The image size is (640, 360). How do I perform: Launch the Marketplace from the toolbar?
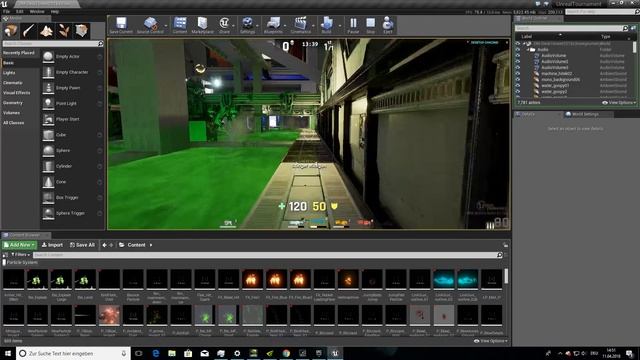pos(202,24)
